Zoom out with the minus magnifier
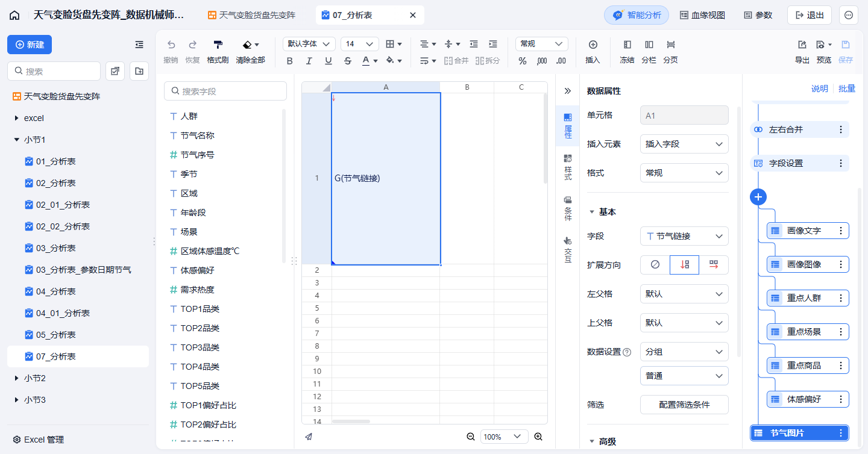 point(471,437)
